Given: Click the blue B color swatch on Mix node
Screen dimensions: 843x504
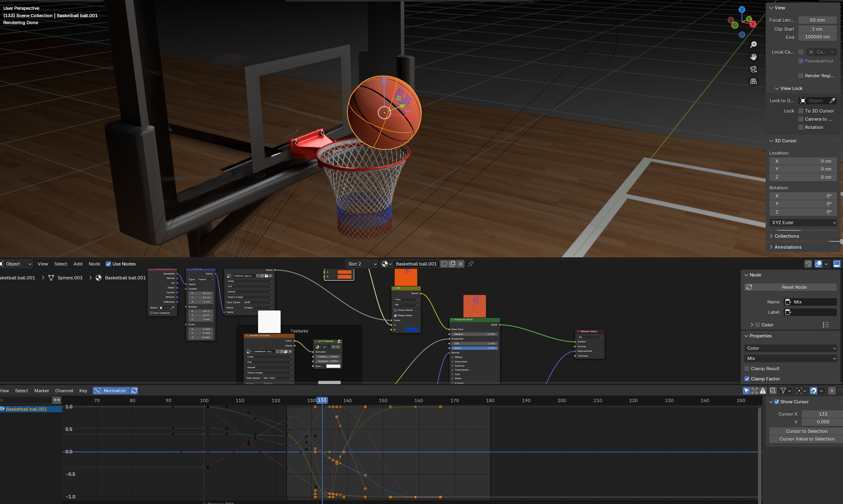Looking at the screenshot, I should coord(411,330).
